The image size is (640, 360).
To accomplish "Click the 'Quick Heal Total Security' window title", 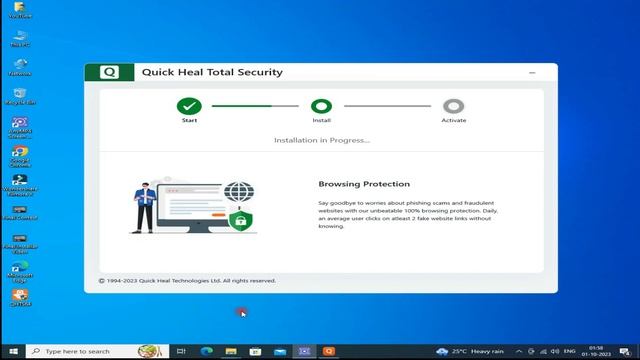I will pos(212,72).
